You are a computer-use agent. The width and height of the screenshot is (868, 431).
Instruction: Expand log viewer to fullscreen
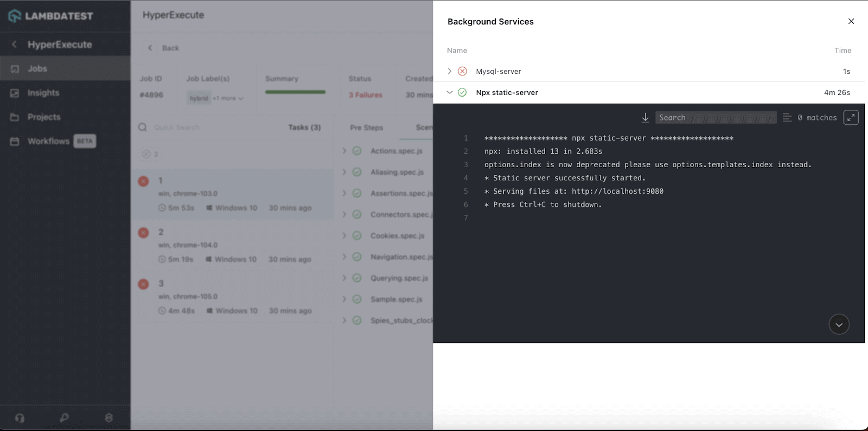(851, 118)
